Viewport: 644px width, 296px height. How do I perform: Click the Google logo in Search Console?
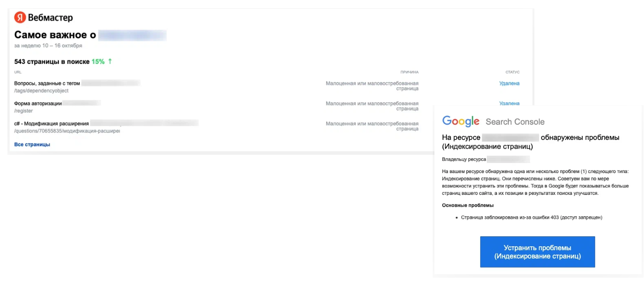point(461,122)
